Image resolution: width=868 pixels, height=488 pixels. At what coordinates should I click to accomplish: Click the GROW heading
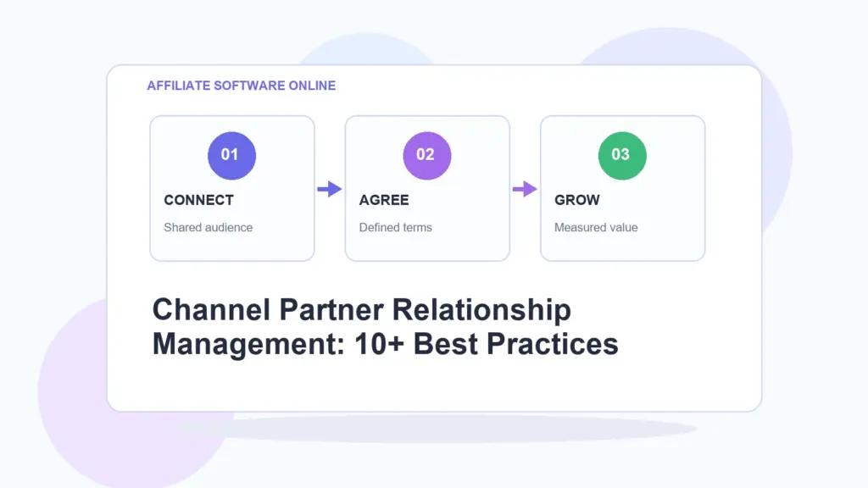pyautogui.click(x=576, y=200)
